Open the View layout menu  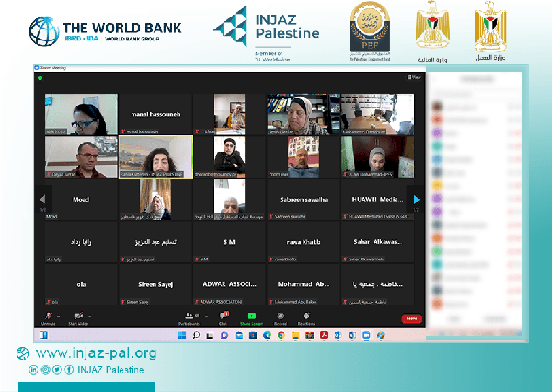tap(414, 77)
